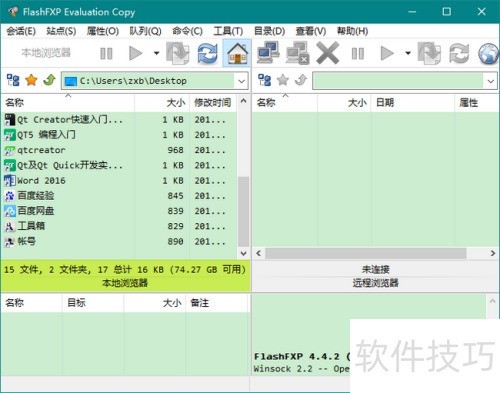Image resolution: width=500 pixels, height=393 pixels.
Task: Click the 15 文件 local status summary
Action: click(x=125, y=269)
